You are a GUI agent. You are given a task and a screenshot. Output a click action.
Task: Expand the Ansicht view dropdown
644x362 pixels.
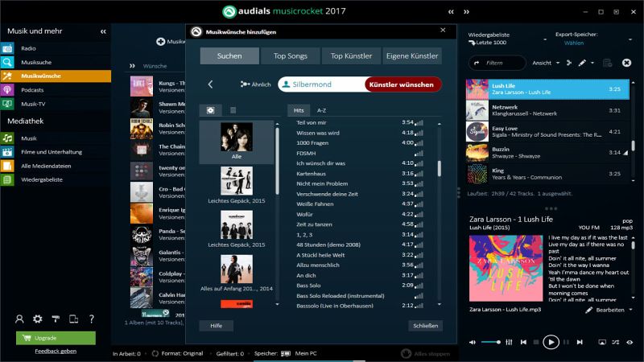click(545, 63)
